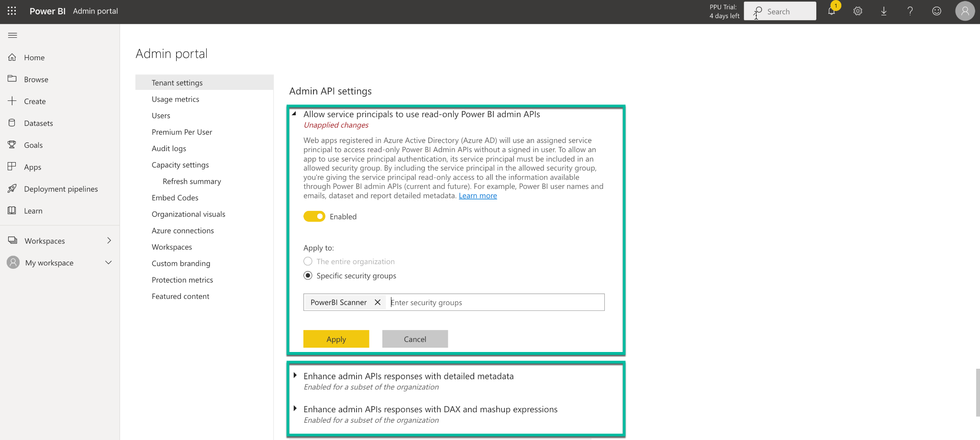Viewport: 980px width, 440px height.
Task: Click the vertical page scrollbar
Action: tap(978, 392)
